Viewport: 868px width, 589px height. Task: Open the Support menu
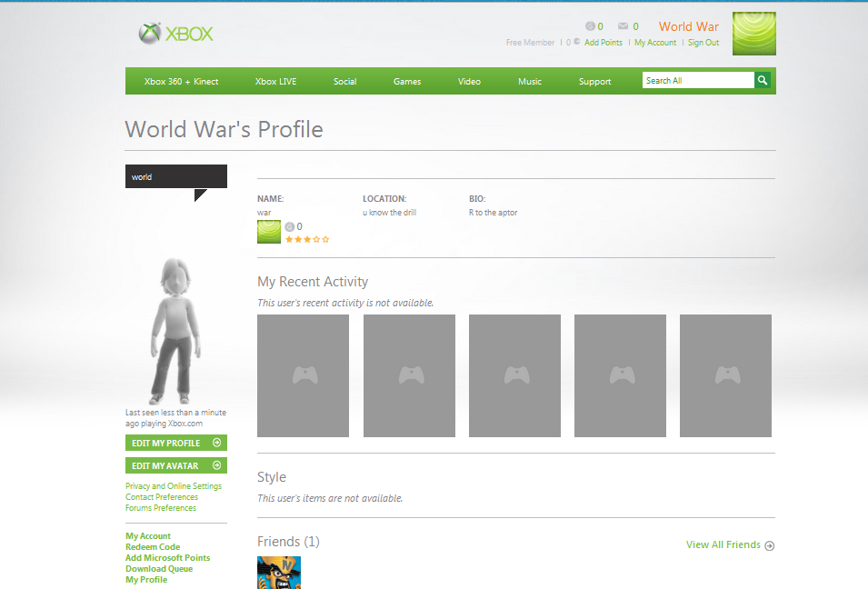click(x=595, y=82)
